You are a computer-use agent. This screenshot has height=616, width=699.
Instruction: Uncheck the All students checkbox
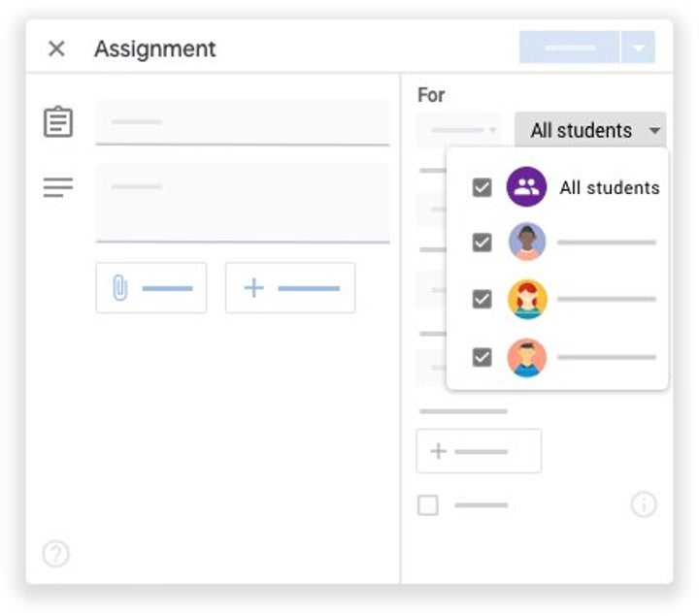(482, 187)
